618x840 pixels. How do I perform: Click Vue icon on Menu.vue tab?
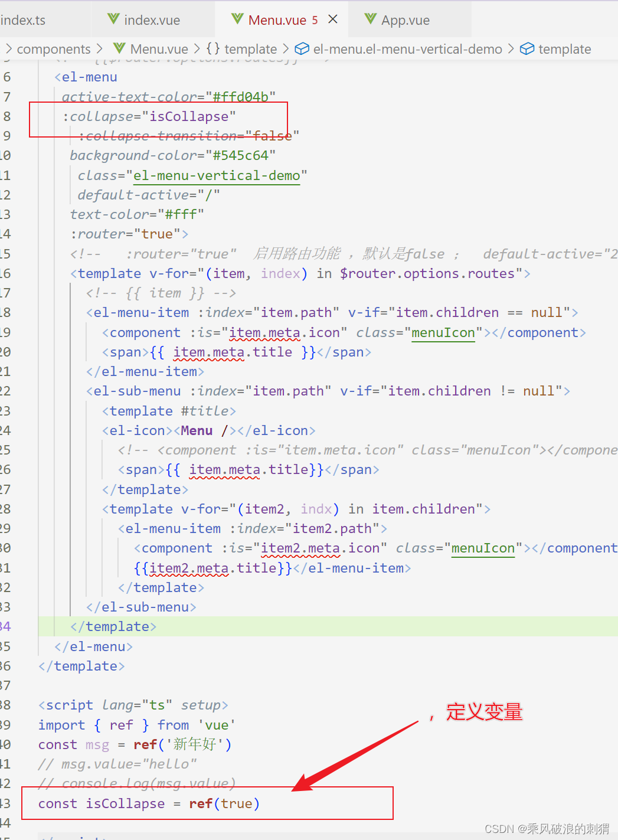tap(238, 19)
